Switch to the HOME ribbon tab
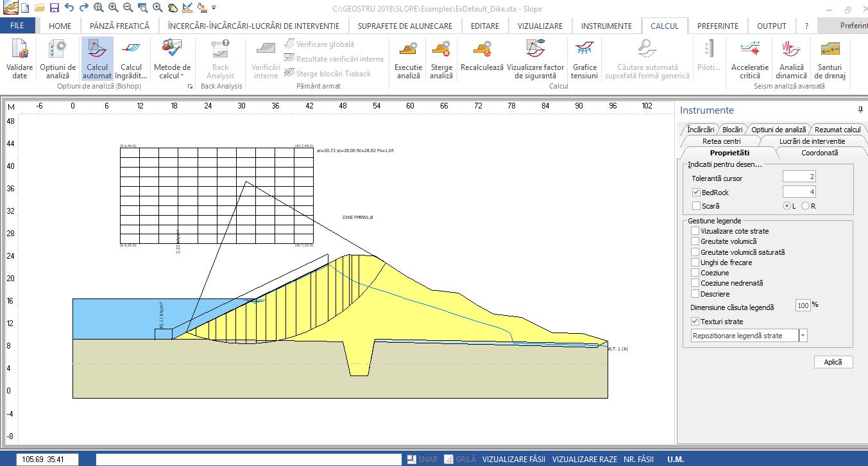 [60, 26]
